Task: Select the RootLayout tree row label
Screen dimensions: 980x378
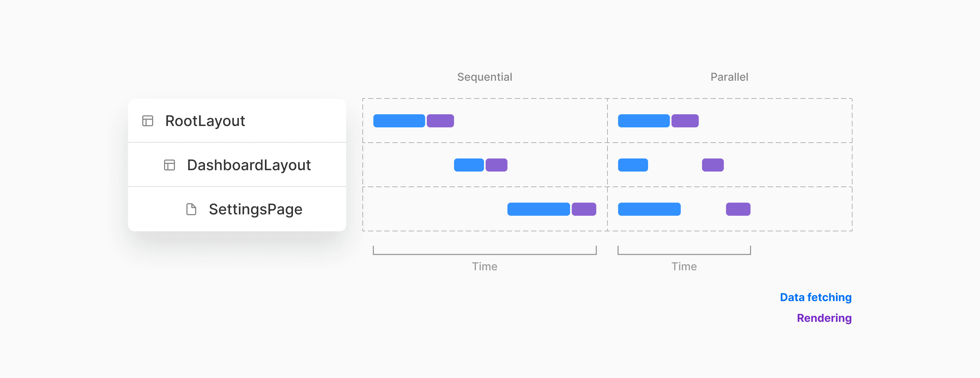Action: tap(205, 121)
